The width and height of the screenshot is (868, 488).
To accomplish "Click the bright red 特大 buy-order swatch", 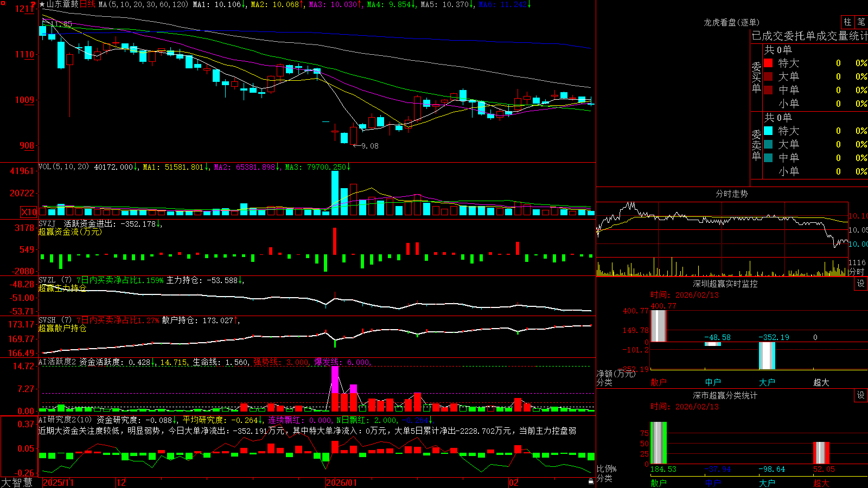I will [768, 63].
